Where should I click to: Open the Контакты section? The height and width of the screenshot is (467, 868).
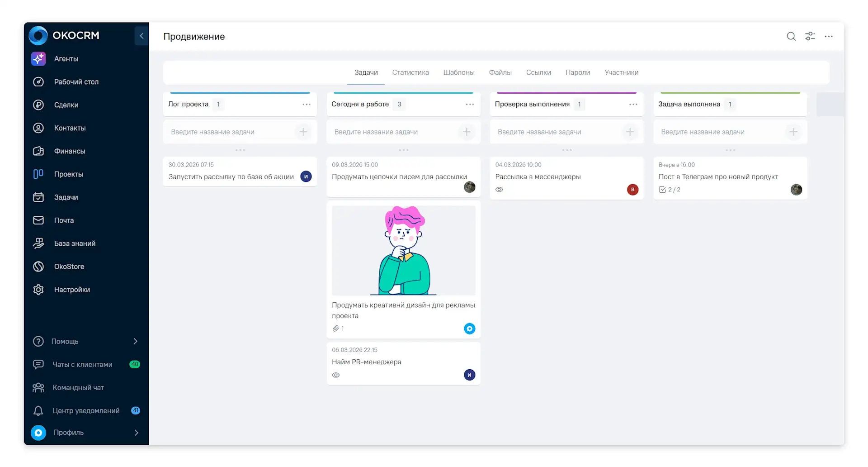click(x=70, y=128)
